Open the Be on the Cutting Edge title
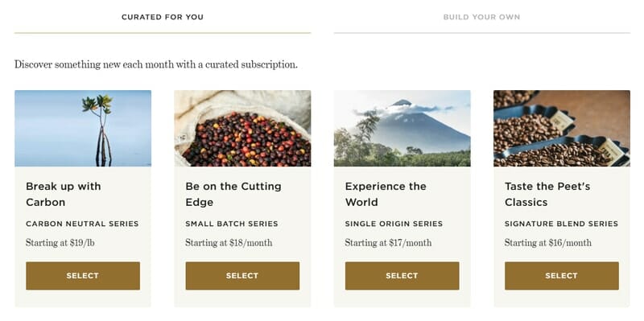This screenshot has height=321, width=644. click(x=233, y=194)
